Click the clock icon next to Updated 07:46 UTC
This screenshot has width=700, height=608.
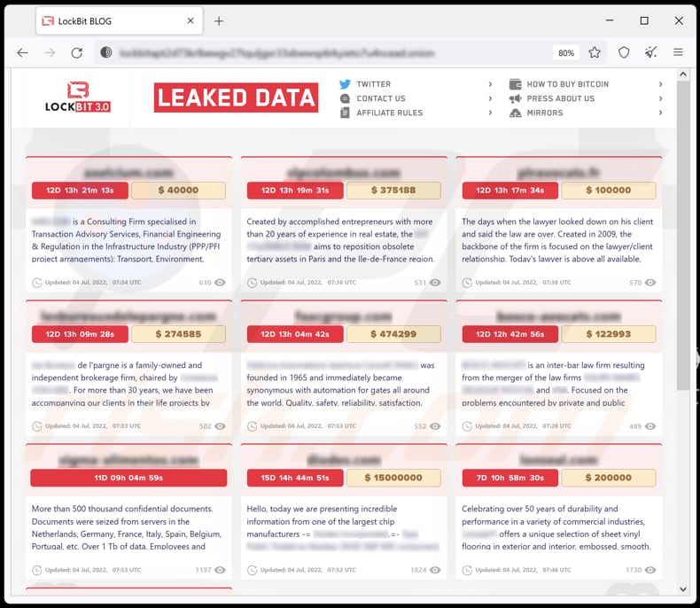click(x=467, y=570)
